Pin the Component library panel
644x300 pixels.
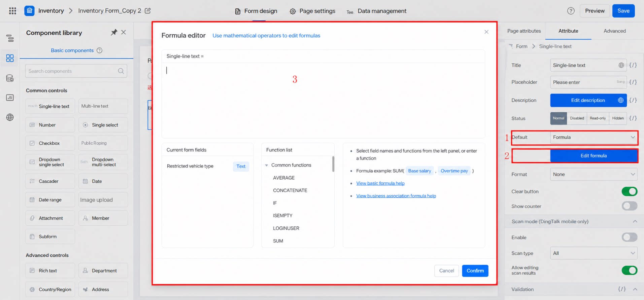114,32
